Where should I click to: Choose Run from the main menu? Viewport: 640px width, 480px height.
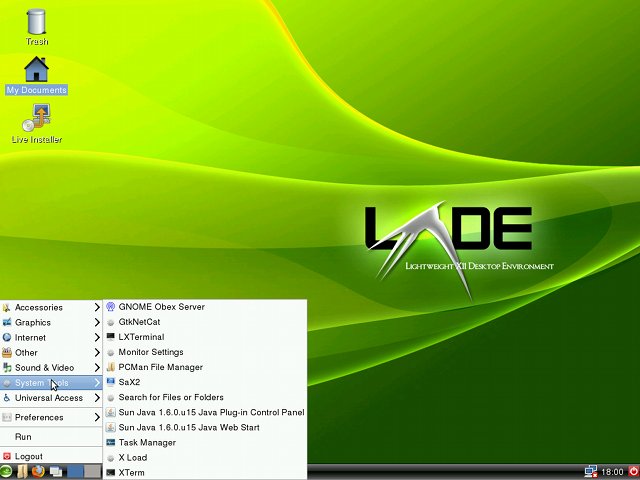point(51,437)
